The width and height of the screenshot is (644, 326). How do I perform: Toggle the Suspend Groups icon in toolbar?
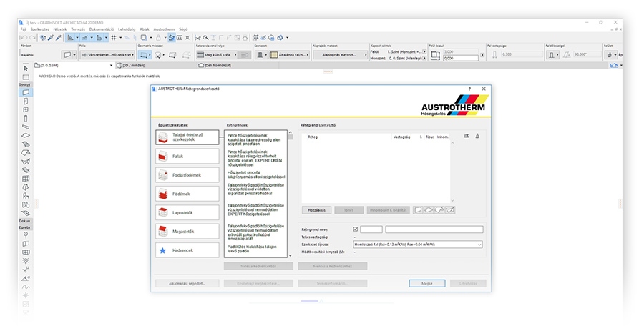172,38
